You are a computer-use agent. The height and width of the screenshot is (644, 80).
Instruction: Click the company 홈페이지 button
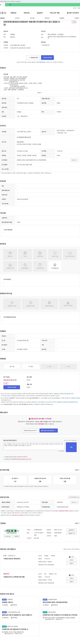[x=71, y=530]
